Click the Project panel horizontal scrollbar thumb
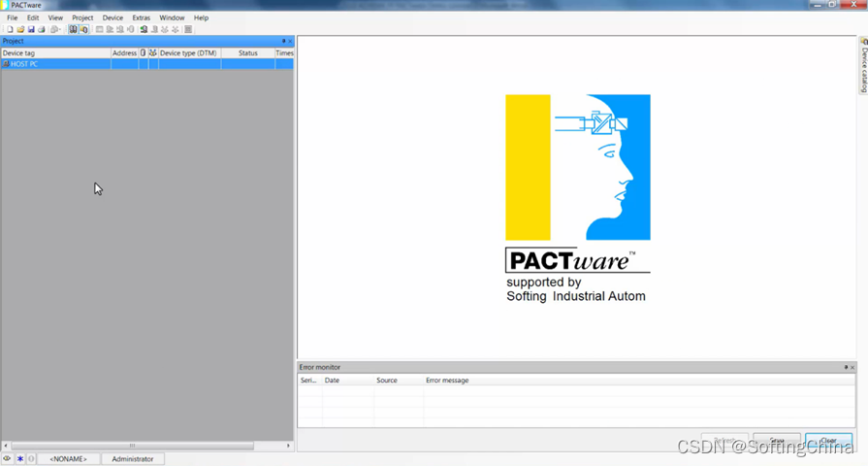The width and height of the screenshot is (868, 466). coord(132,446)
